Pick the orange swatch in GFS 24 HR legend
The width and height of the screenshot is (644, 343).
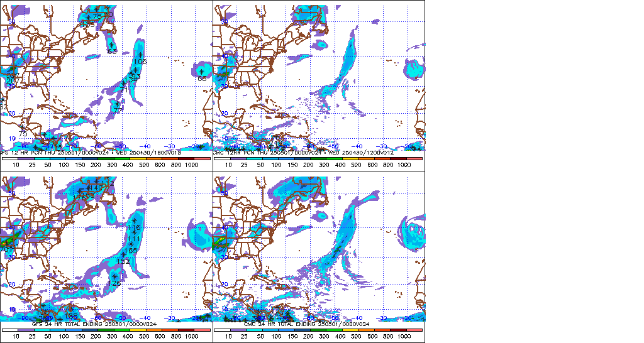click(x=154, y=330)
